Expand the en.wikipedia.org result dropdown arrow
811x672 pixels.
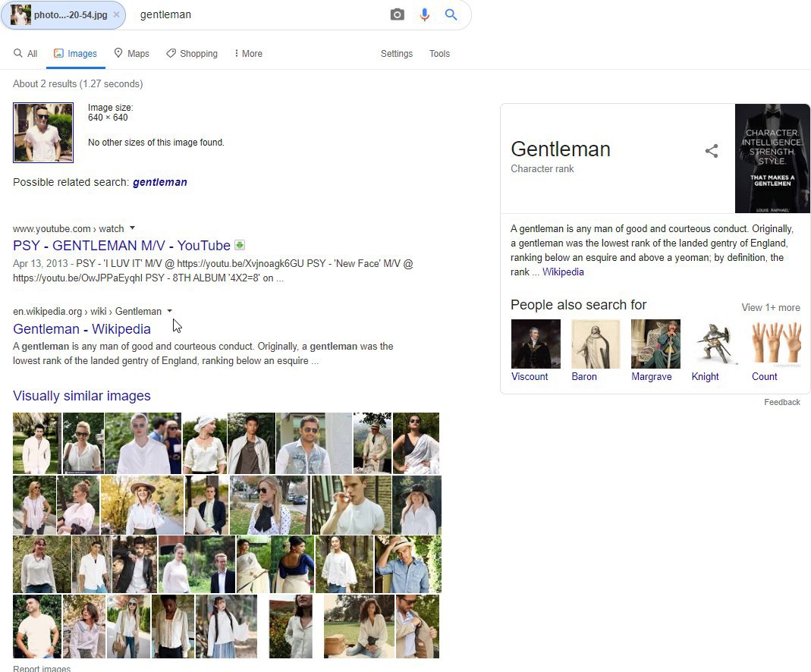click(169, 311)
